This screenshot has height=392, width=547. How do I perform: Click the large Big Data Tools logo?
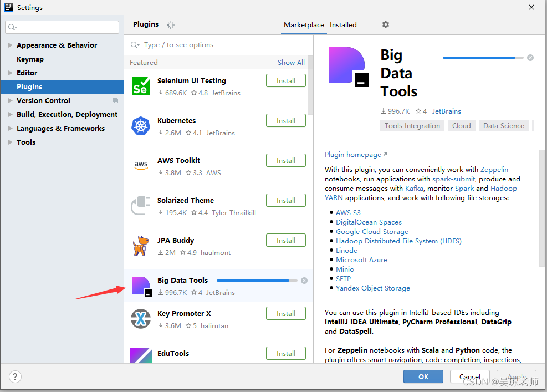pos(349,67)
